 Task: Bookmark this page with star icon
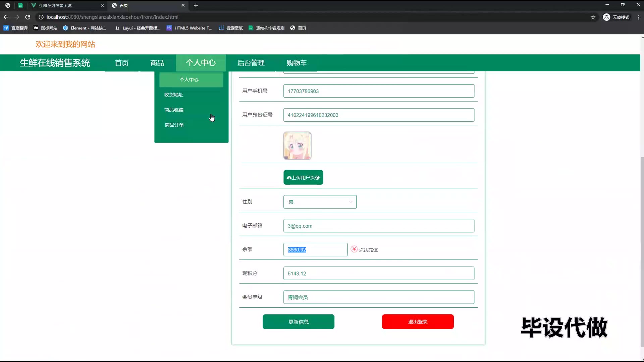click(593, 17)
